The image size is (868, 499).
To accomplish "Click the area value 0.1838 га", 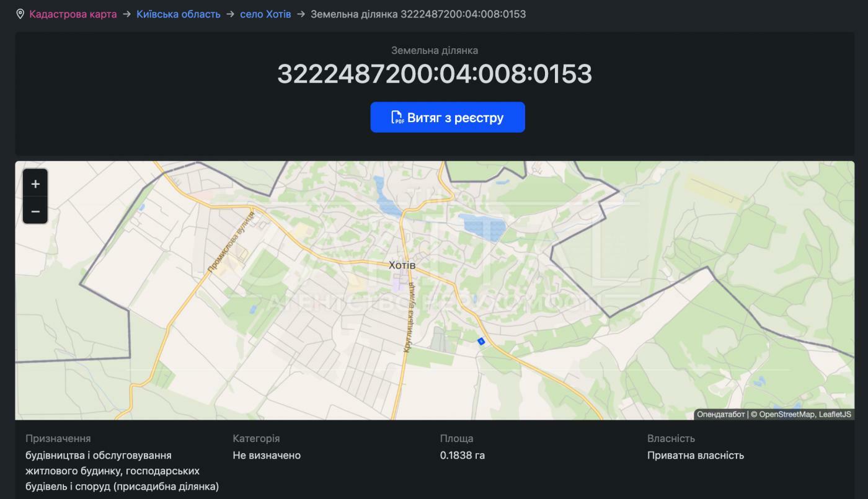I will pyautogui.click(x=462, y=456).
